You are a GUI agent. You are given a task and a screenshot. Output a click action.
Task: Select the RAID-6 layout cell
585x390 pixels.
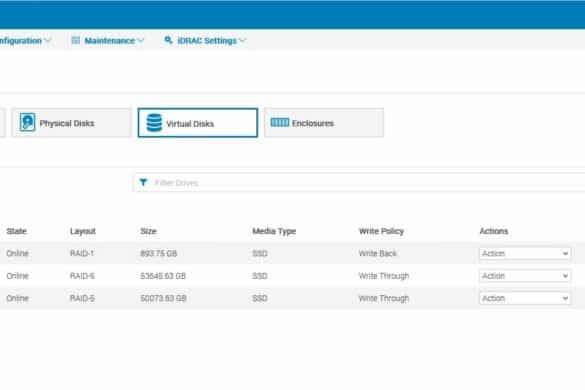82,276
